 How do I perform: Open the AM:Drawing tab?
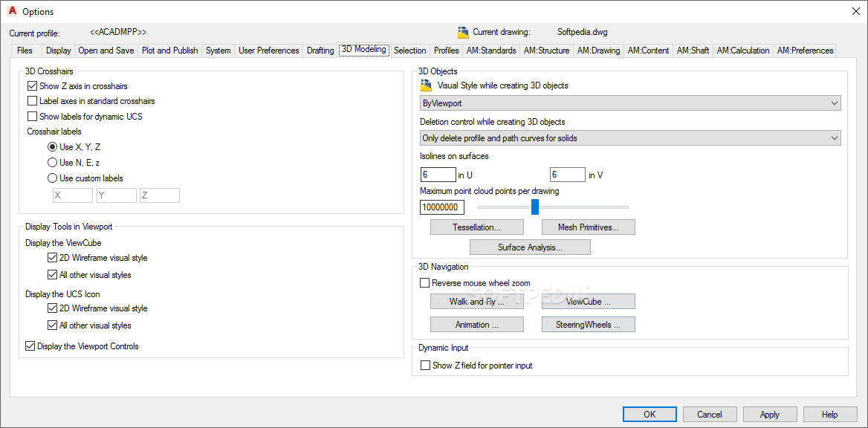coord(598,51)
